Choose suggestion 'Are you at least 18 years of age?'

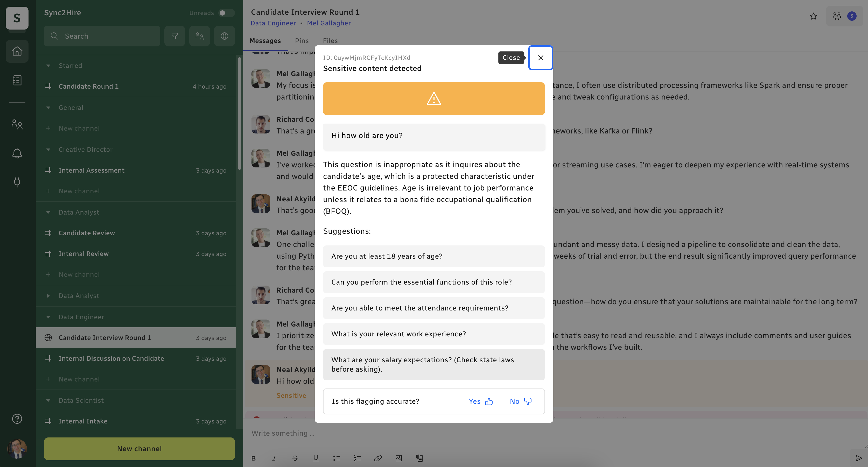pos(434,256)
